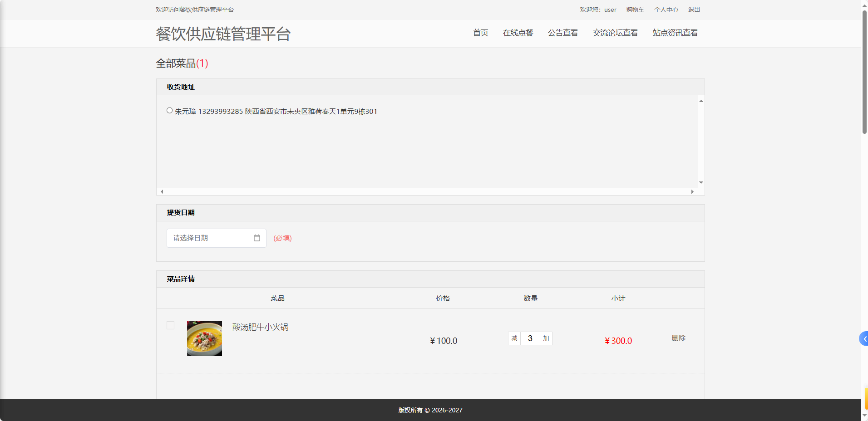The width and height of the screenshot is (868, 421).
Task: Open the 公告查看 announcements page
Action: coord(563,33)
